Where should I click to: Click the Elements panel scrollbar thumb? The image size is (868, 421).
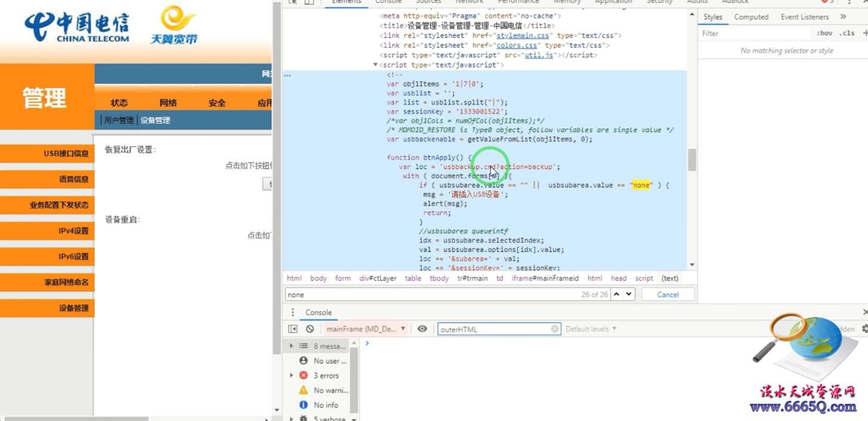[691, 159]
